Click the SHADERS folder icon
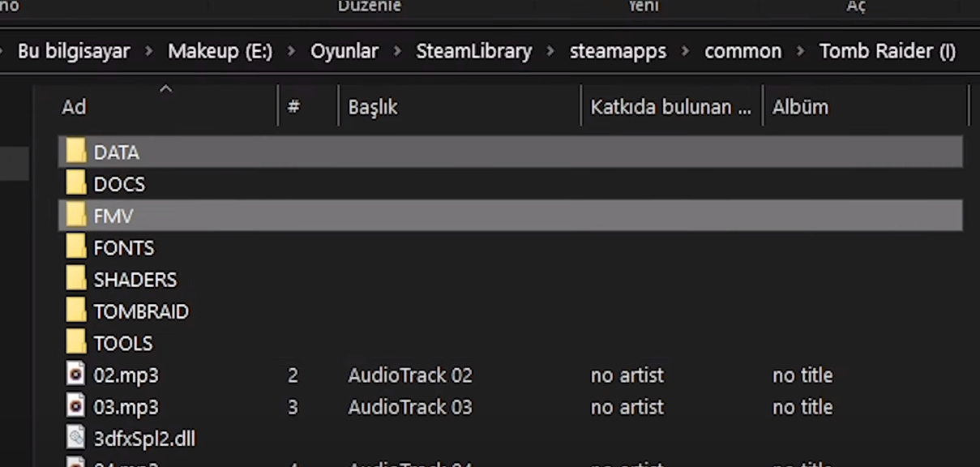This screenshot has height=467, width=980. 75,279
